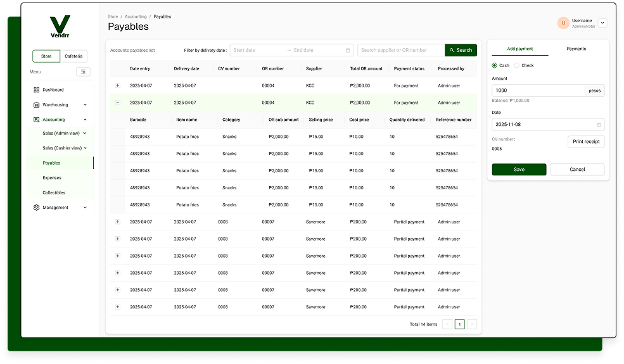Image resolution: width=624 pixels, height=364 pixels.
Task: Switch to the Payments tab
Action: 576,49
